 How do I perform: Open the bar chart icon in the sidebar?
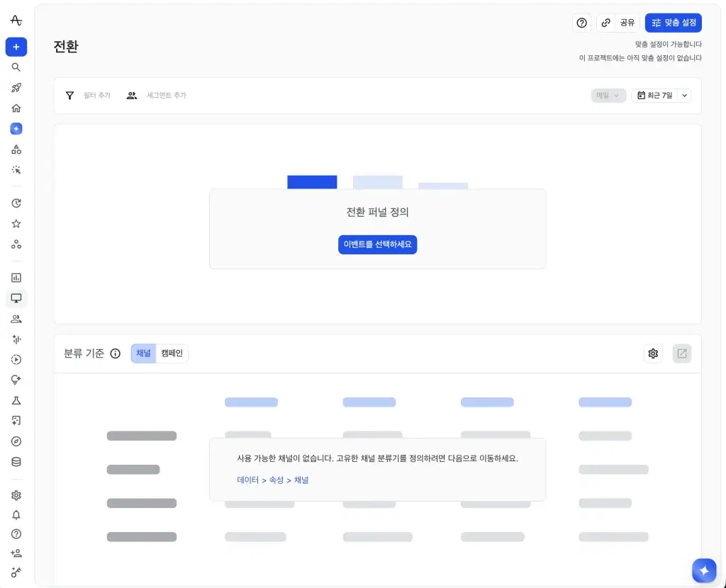[x=16, y=278]
